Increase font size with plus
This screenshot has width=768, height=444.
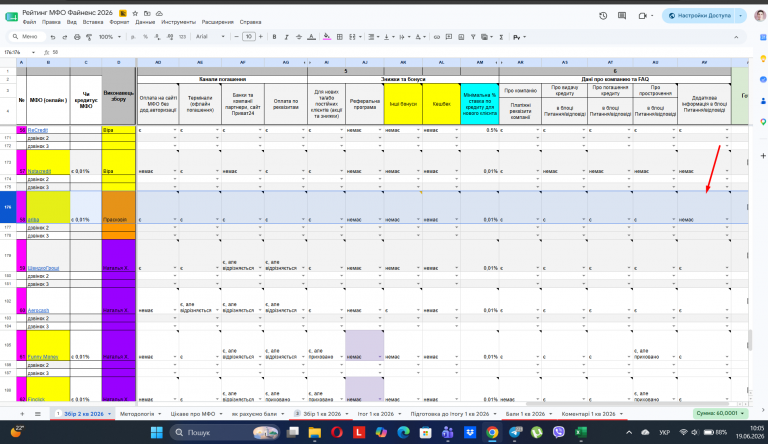(261, 37)
